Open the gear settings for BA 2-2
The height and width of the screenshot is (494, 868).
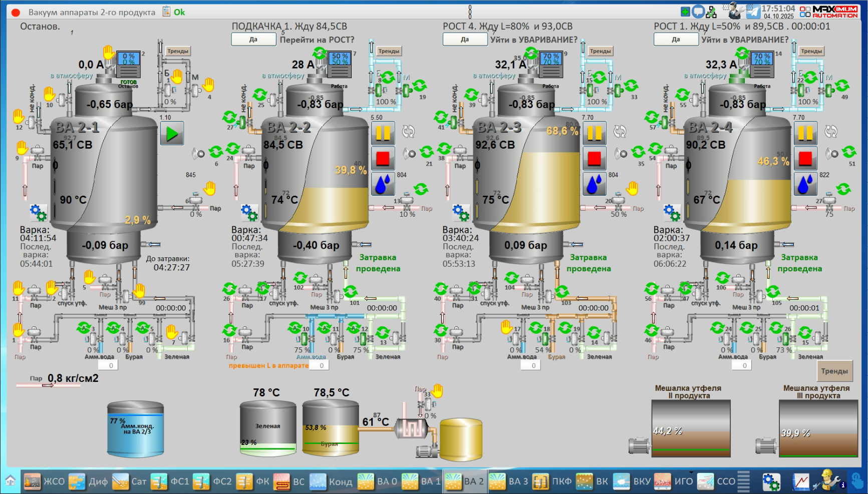[249, 212]
